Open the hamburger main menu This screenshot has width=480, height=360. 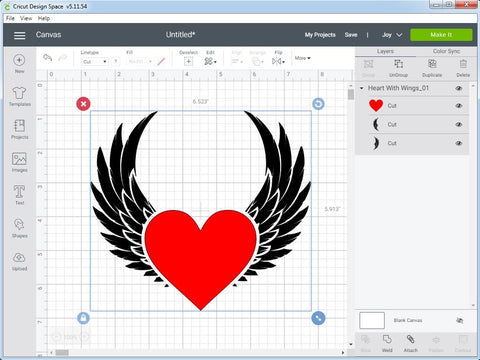(19, 35)
